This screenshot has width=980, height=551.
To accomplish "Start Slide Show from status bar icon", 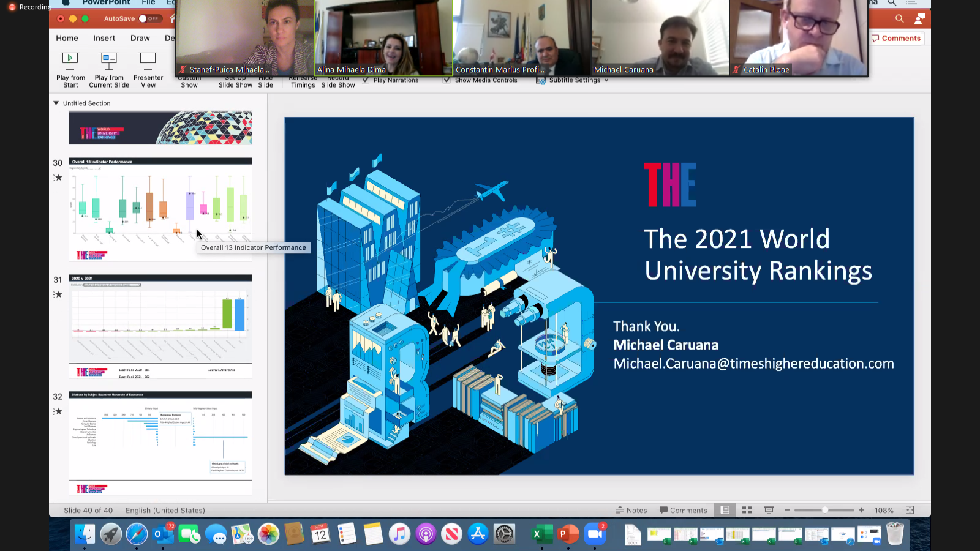I will tap(769, 510).
